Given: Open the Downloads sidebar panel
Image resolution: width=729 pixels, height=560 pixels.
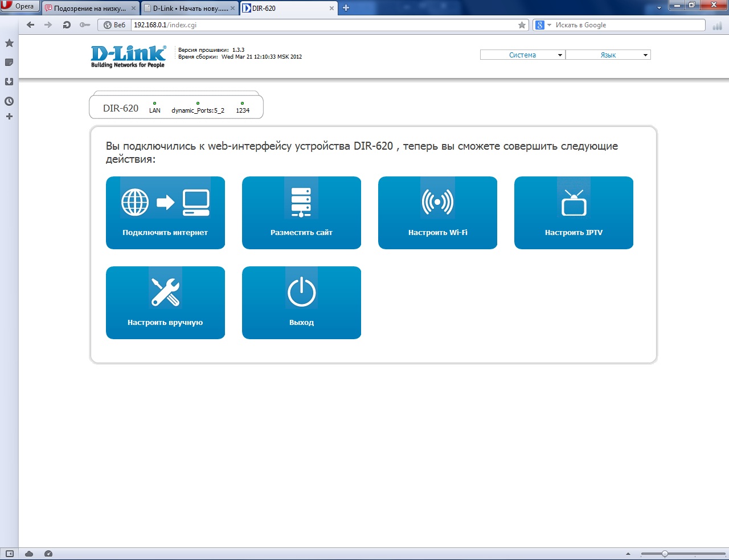Looking at the screenshot, I should pos(9,82).
